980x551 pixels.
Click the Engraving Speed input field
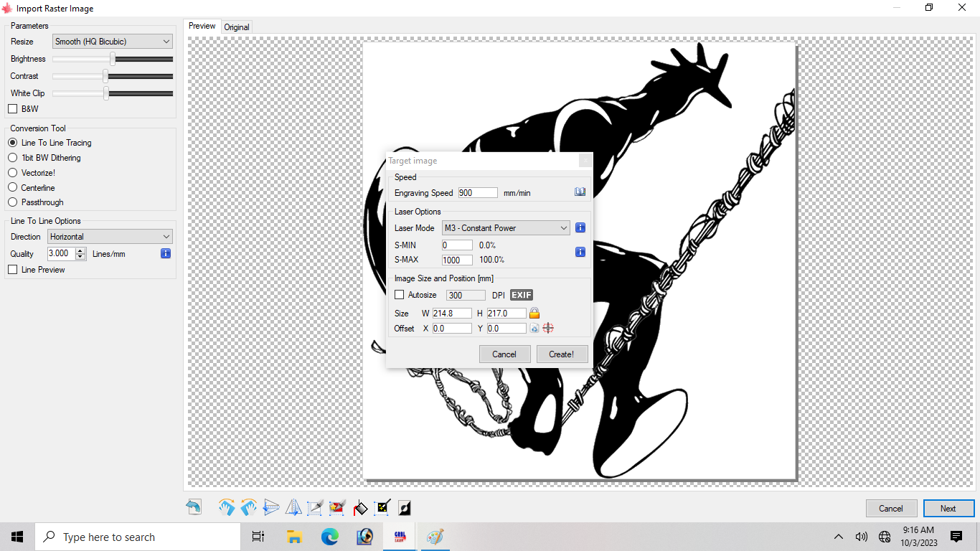pyautogui.click(x=478, y=193)
